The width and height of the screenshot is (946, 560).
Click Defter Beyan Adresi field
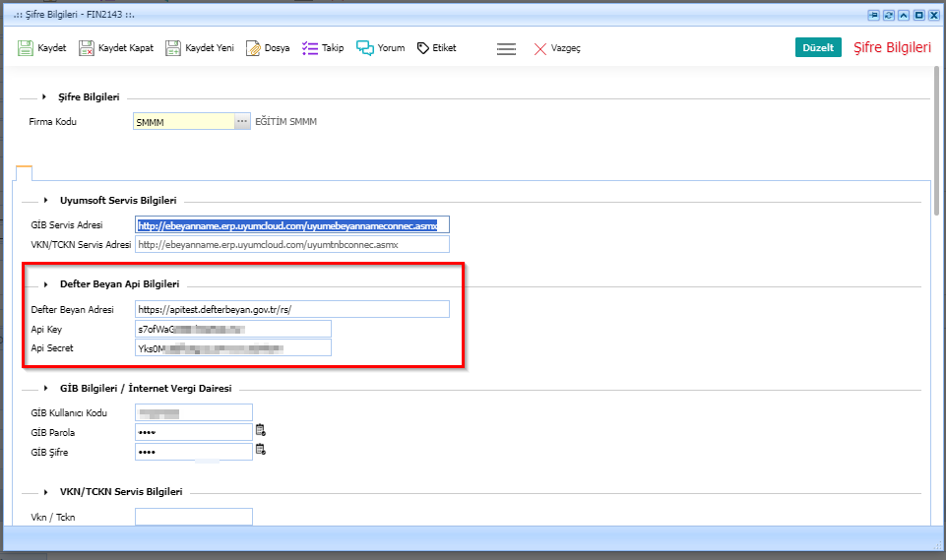[x=292, y=309]
